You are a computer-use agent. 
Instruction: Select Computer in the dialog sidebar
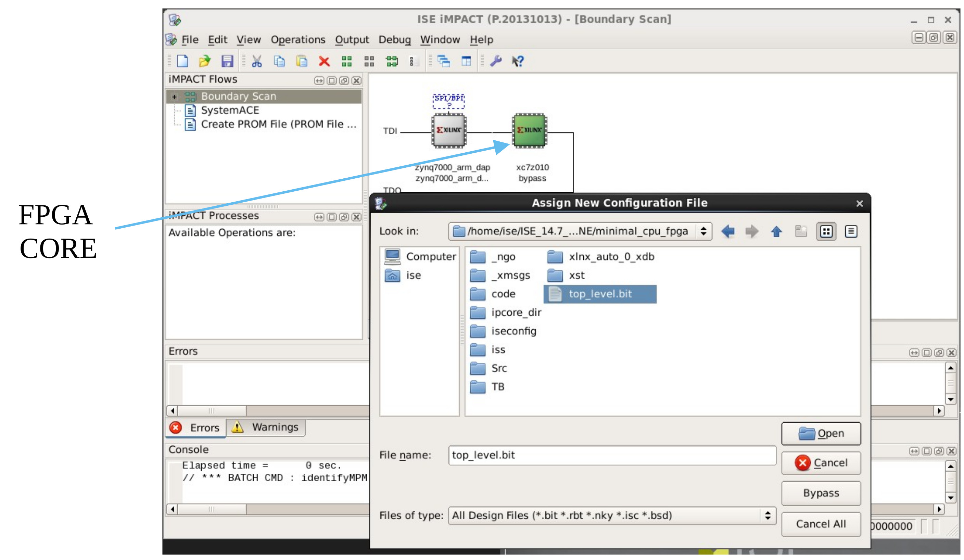pos(420,257)
